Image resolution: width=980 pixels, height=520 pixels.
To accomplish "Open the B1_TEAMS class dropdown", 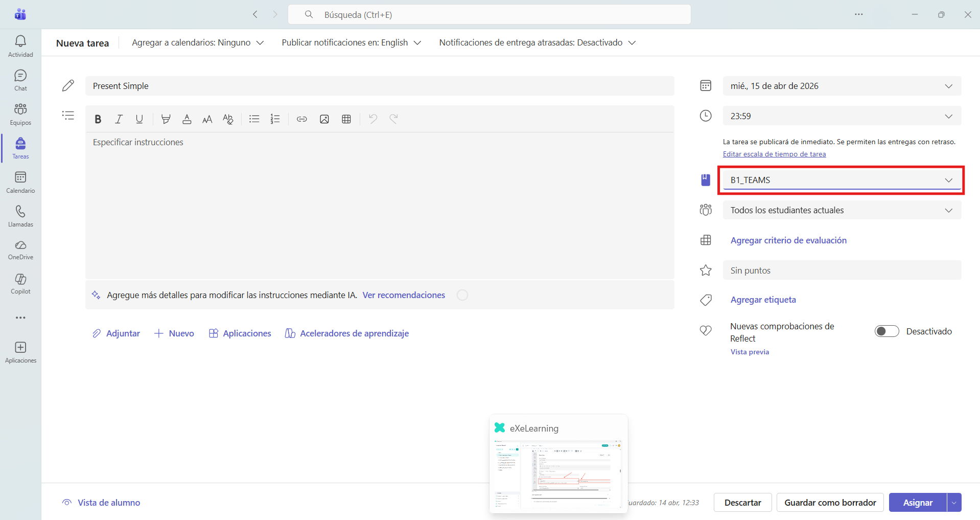I will click(x=842, y=180).
